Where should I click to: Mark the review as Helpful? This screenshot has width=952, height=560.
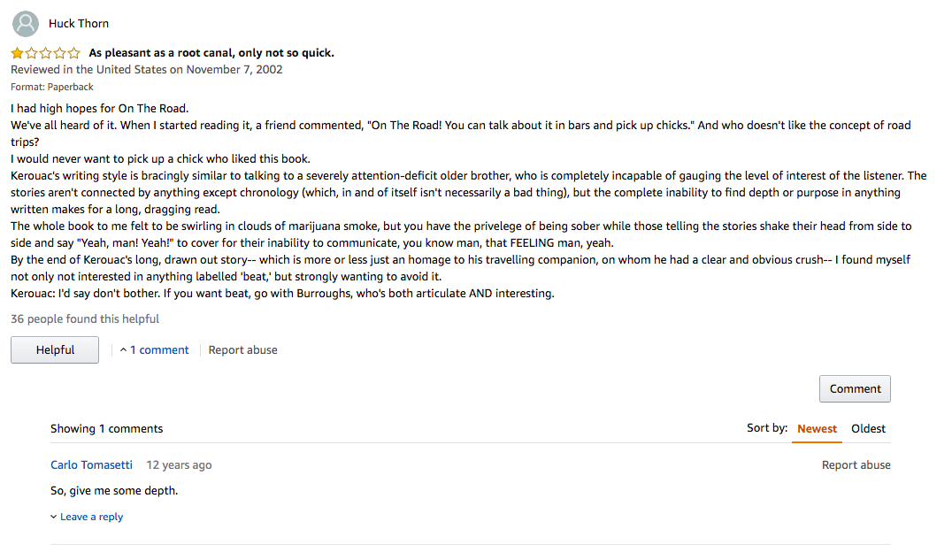[55, 349]
